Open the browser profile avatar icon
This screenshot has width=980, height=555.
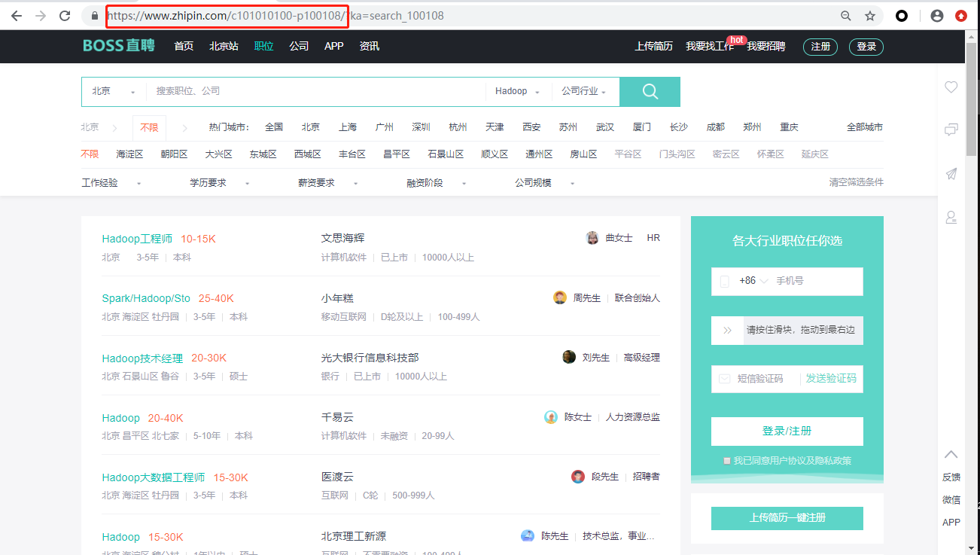937,15
